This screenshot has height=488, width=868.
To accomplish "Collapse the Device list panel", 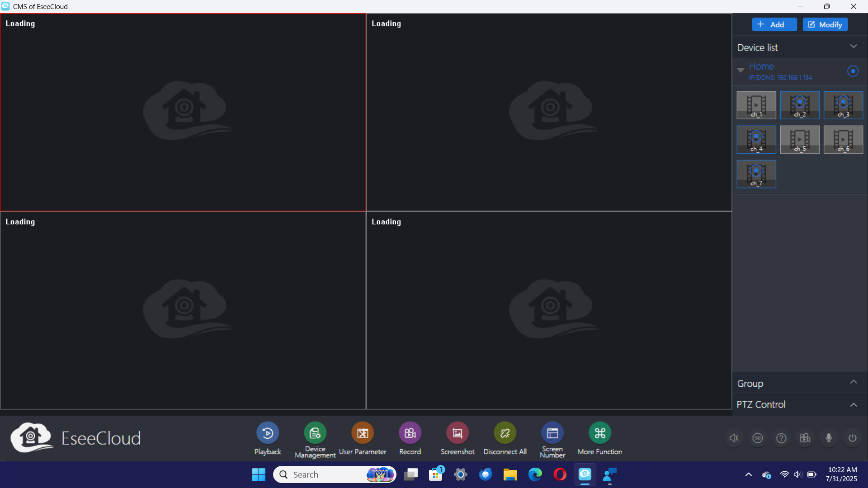I will tap(854, 47).
